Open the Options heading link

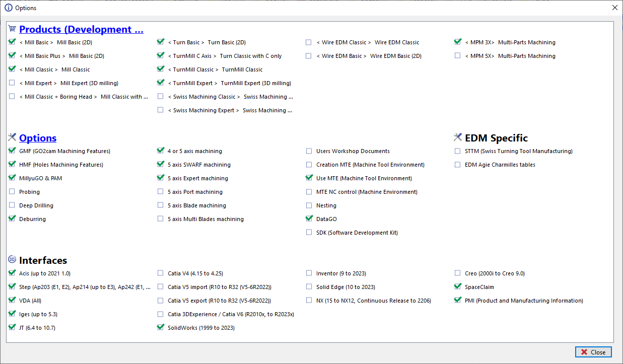tap(38, 138)
